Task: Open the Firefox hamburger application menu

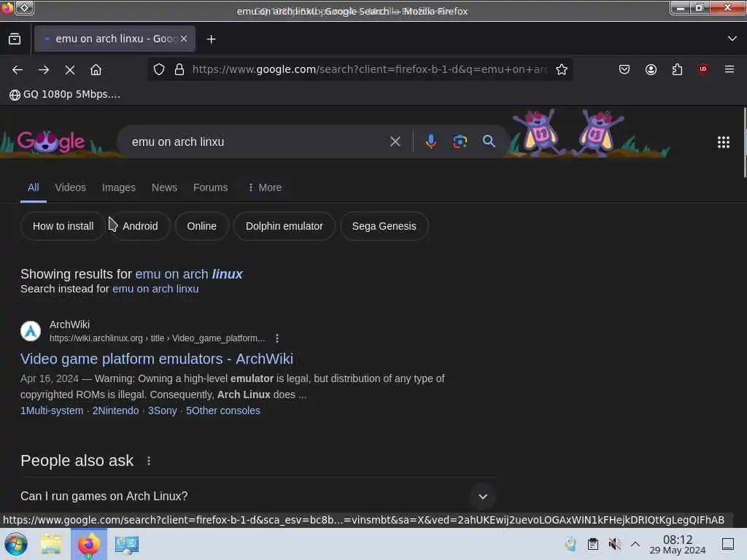Action: pyautogui.click(x=729, y=69)
